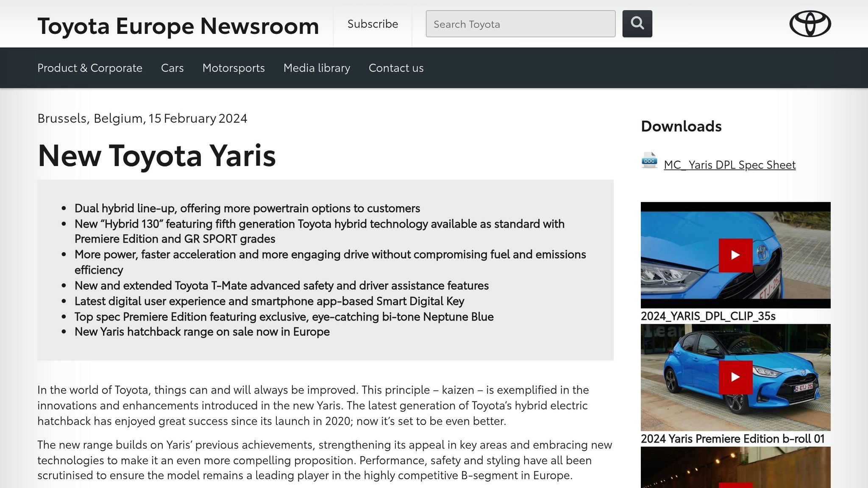The width and height of the screenshot is (868, 488).
Task: Click the Toyota Europe Newsroom title
Action: [x=178, y=25]
